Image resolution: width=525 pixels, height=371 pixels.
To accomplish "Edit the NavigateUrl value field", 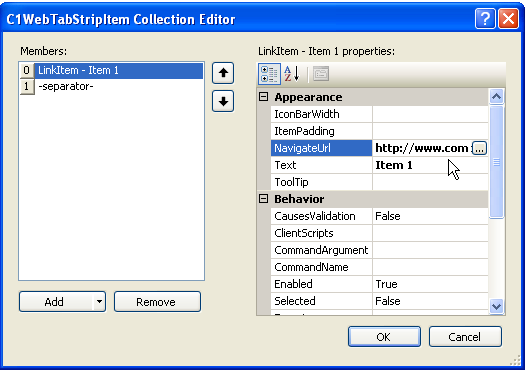I will click(x=422, y=148).
